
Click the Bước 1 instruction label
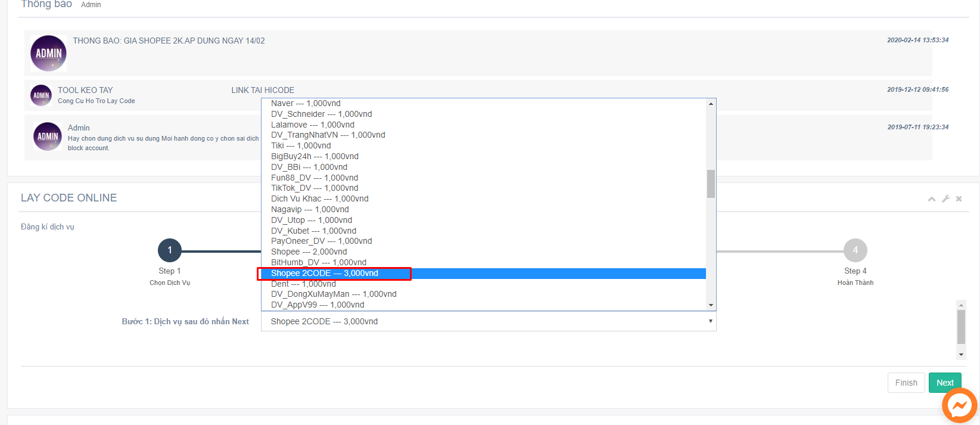[185, 321]
